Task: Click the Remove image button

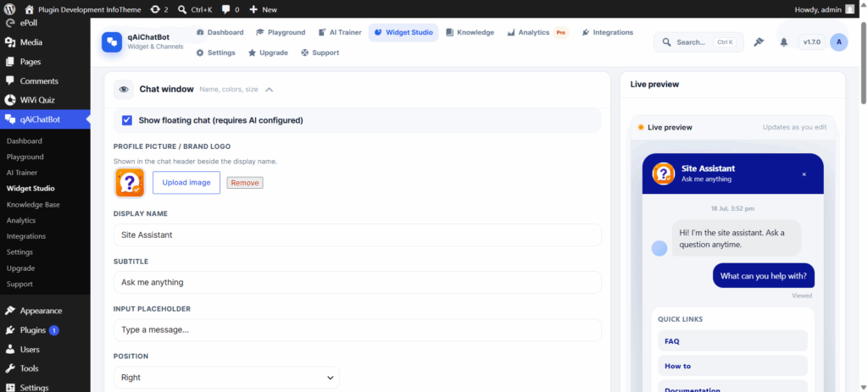Action: (x=245, y=183)
